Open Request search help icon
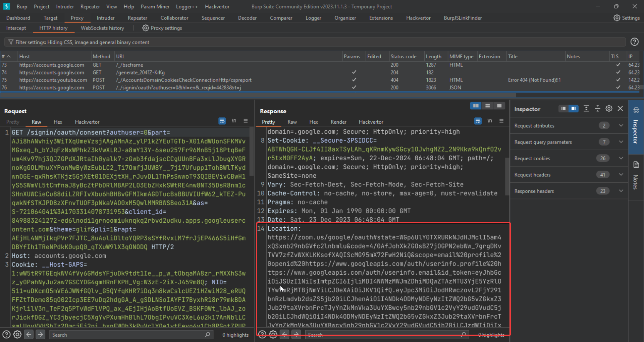644x342 pixels. tap(6, 334)
